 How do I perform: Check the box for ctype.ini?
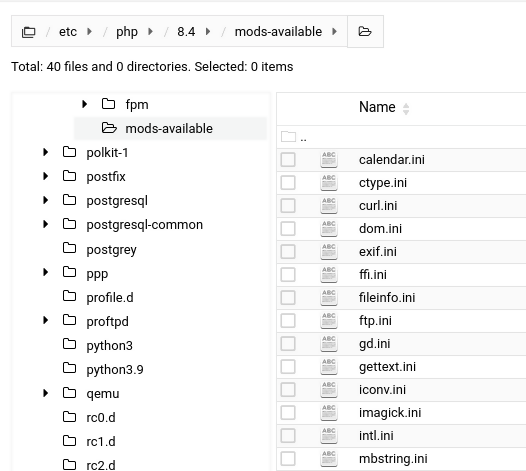(288, 183)
